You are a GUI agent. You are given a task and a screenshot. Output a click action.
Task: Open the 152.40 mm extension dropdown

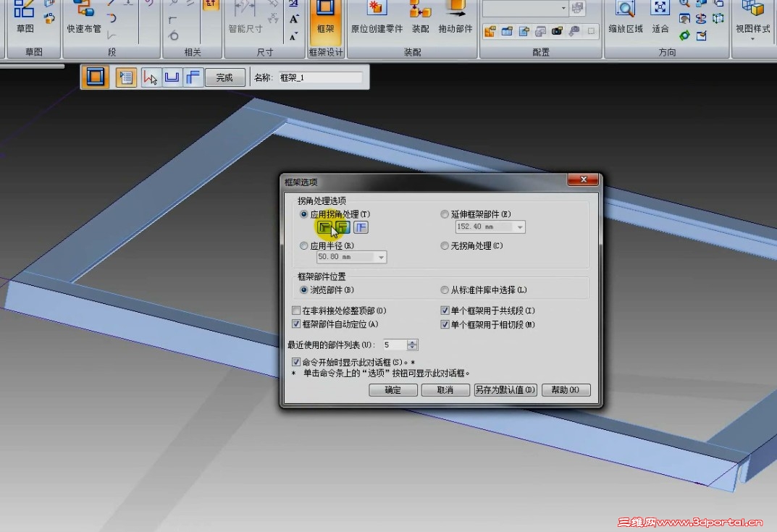520,227
